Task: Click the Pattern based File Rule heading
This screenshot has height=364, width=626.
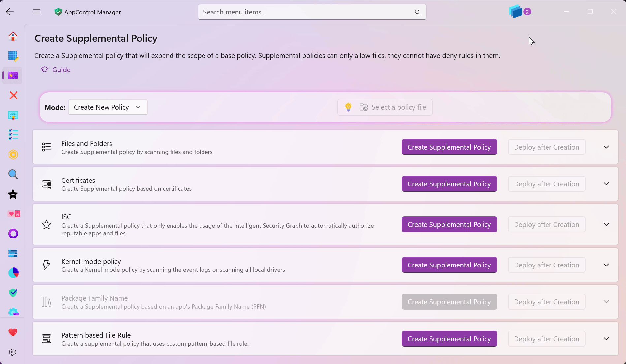Action: (x=96, y=335)
